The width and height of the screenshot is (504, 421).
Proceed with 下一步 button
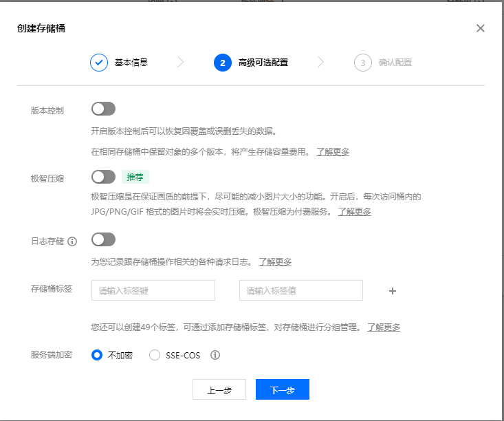[283, 389]
